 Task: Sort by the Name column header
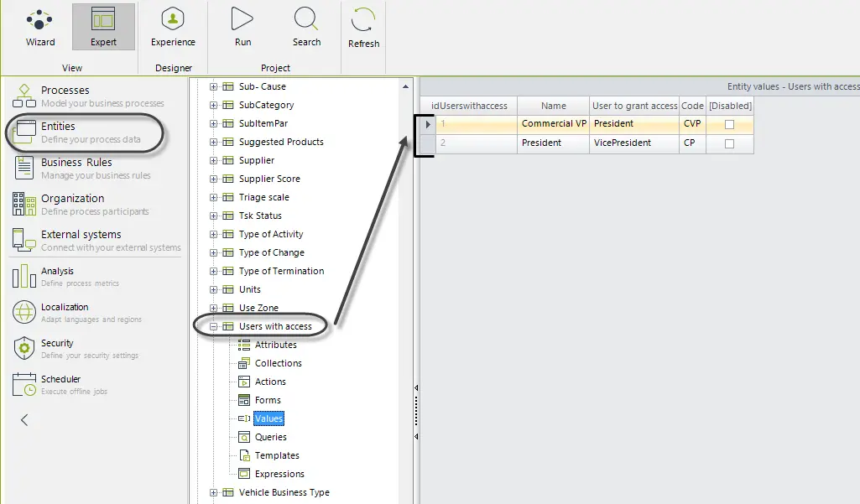point(553,106)
